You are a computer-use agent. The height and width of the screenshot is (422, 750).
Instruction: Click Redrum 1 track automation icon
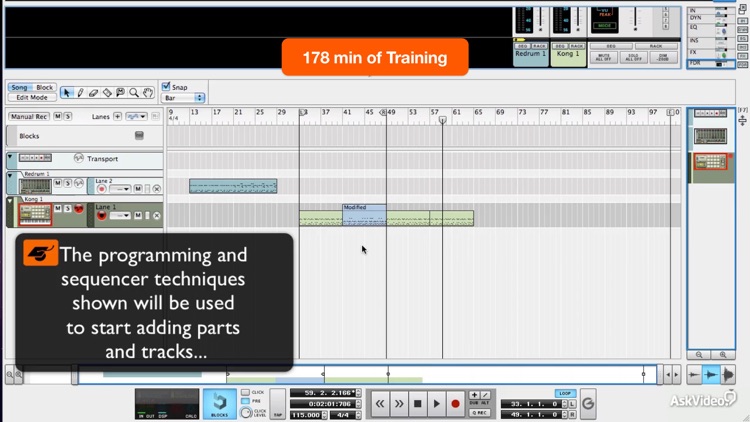point(79,183)
